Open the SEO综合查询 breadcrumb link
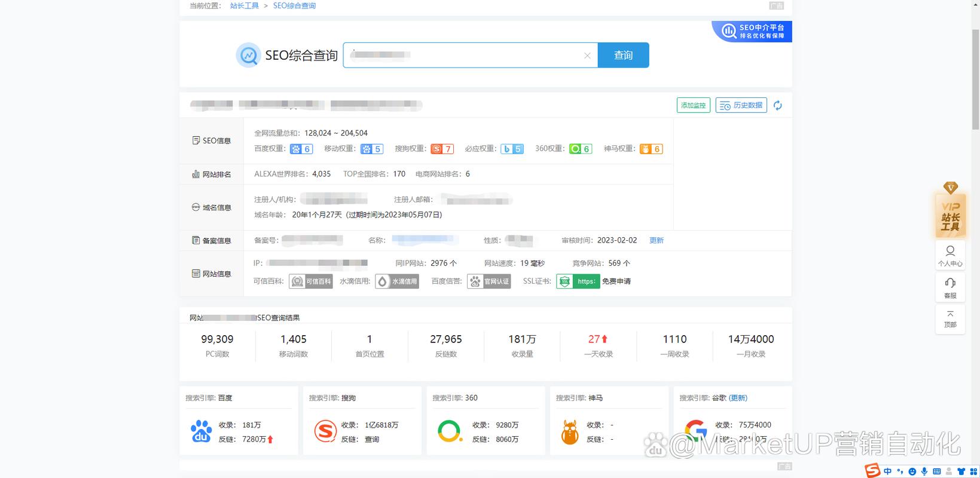 [294, 5]
